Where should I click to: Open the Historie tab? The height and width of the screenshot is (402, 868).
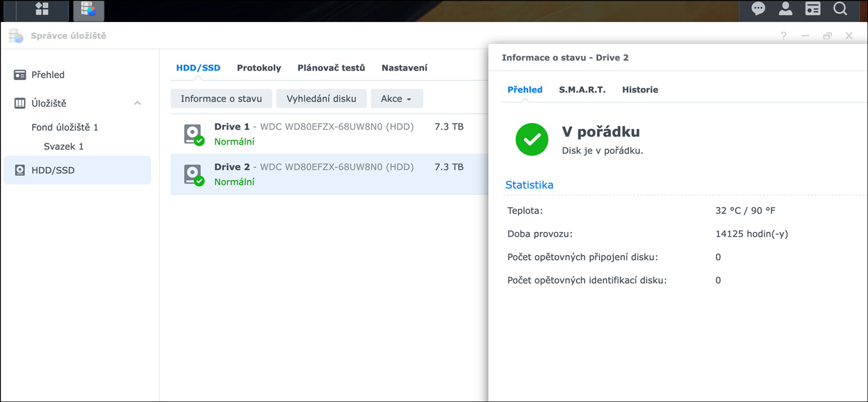point(640,90)
